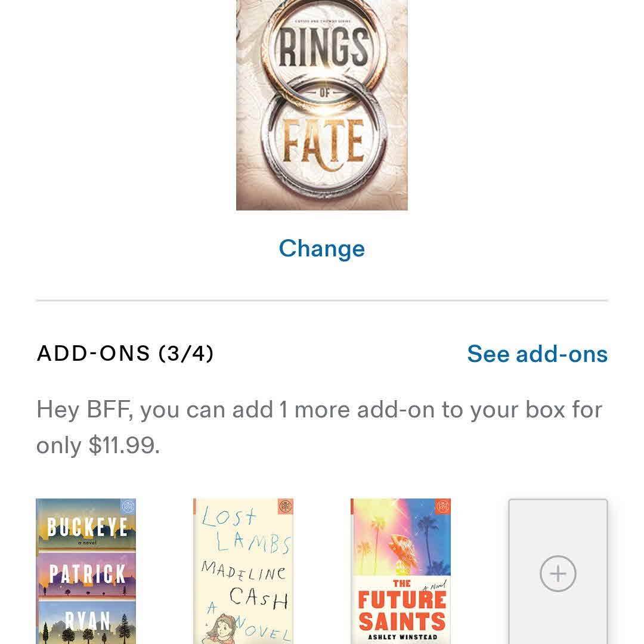Click the $11.99 price in the message
644x644 pixels.
coord(124,445)
